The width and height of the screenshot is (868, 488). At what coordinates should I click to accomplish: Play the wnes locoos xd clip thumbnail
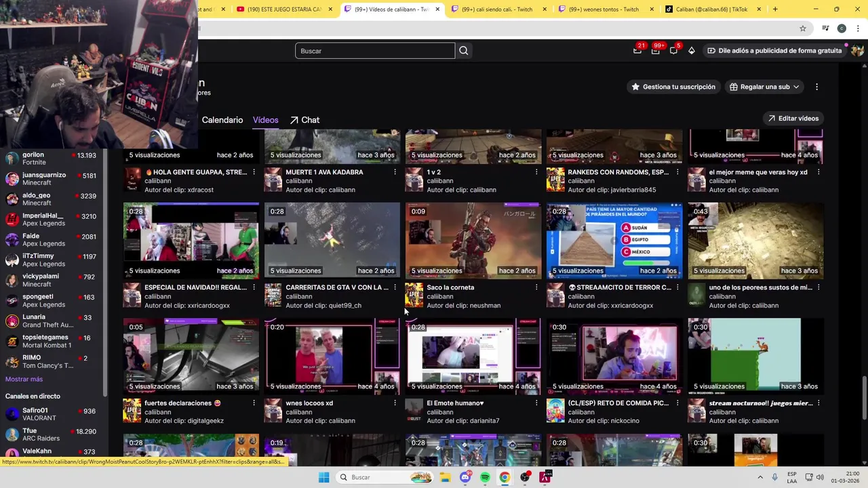pyautogui.click(x=332, y=356)
